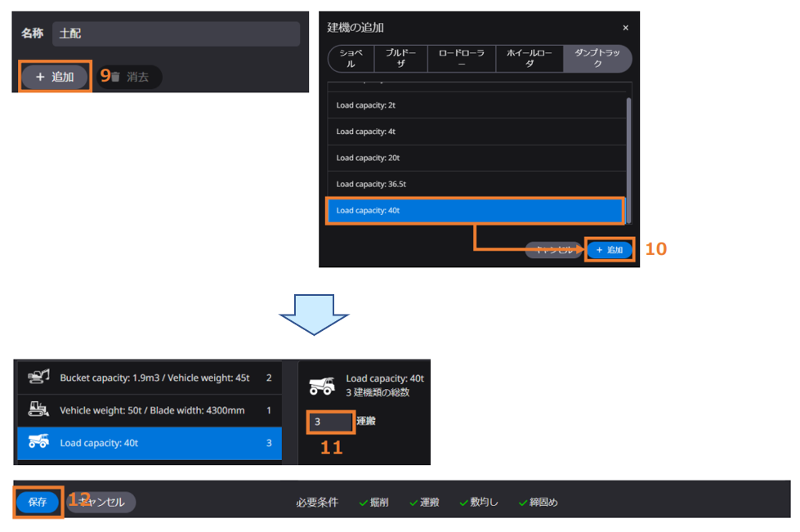This screenshot has width=800, height=532.
Task: Click the 保存 save button
Action: click(38, 502)
